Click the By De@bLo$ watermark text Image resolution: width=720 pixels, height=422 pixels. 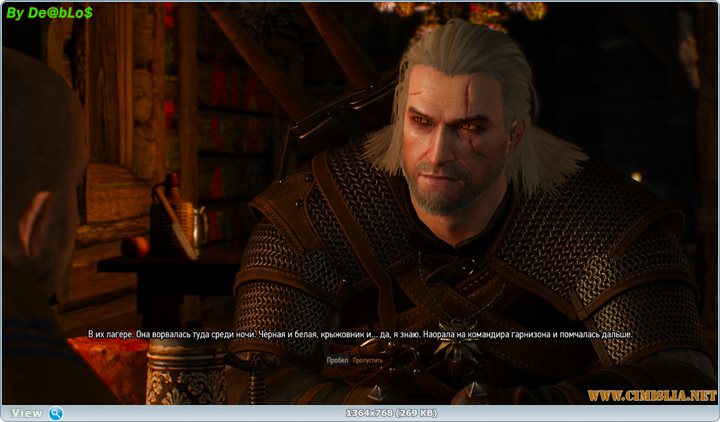(x=50, y=12)
